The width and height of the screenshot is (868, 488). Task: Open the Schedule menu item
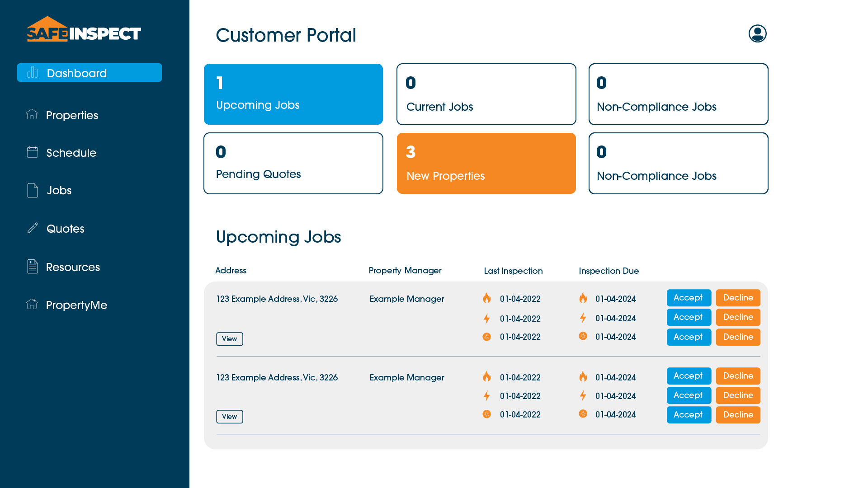(71, 153)
